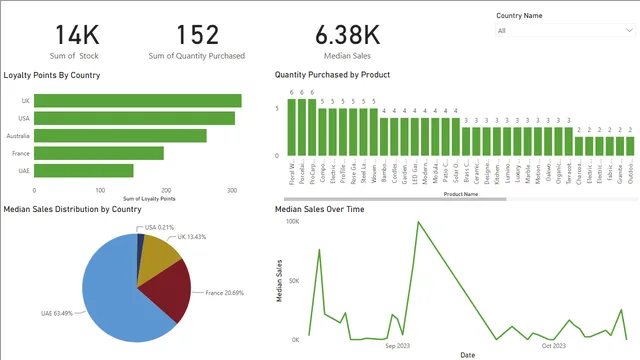640x360 pixels.
Task: Click the '300' tick on loyalty points axis
Action: pyautogui.click(x=232, y=190)
